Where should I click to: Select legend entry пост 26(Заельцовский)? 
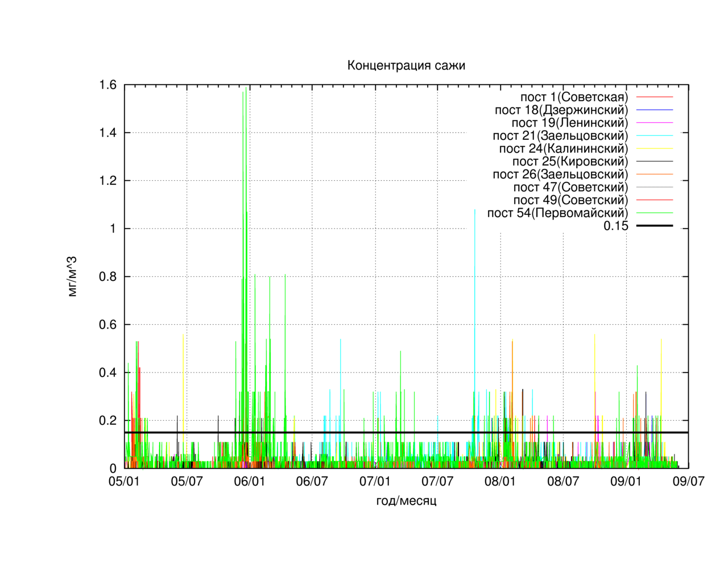pyautogui.click(x=560, y=174)
